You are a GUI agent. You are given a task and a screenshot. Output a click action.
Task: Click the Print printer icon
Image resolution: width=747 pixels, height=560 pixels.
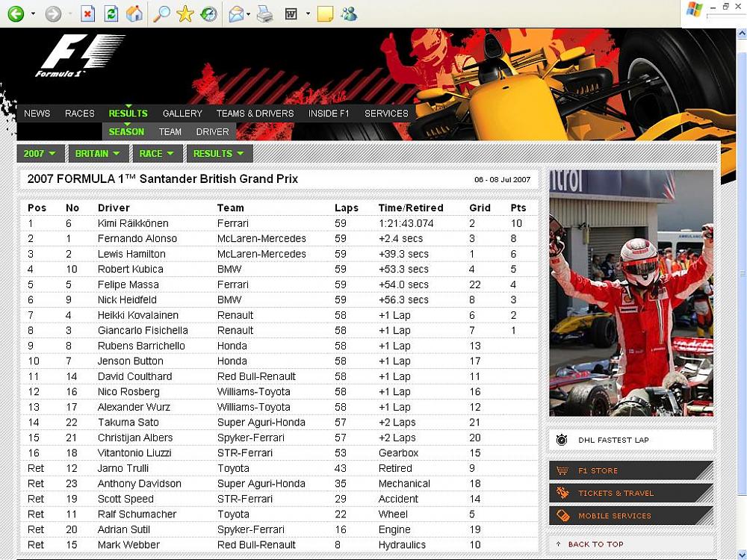(264, 13)
